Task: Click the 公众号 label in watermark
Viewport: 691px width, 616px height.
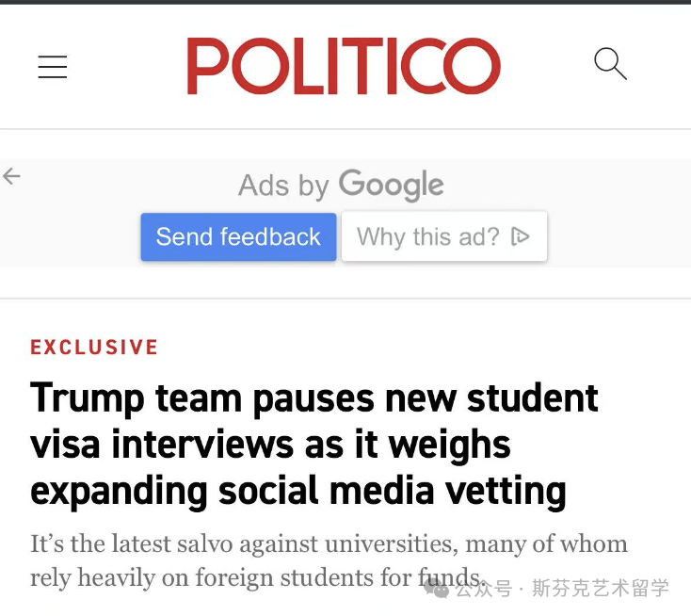Action: point(484,589)
